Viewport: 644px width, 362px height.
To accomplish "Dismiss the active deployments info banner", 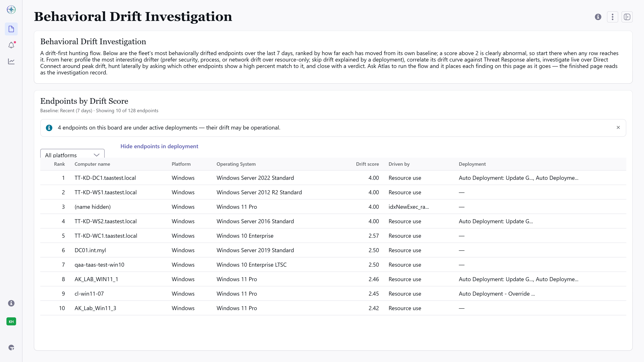I will (x=618, y=128).
